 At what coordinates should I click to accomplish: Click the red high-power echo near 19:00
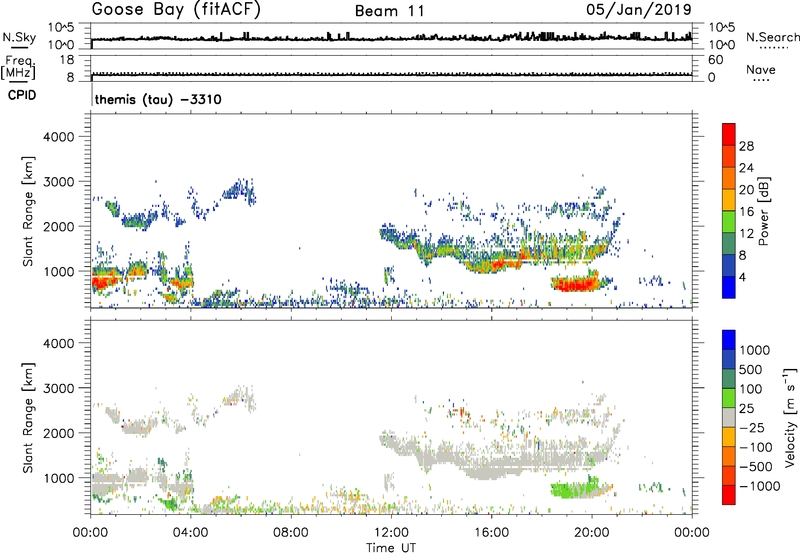point(574,284)
